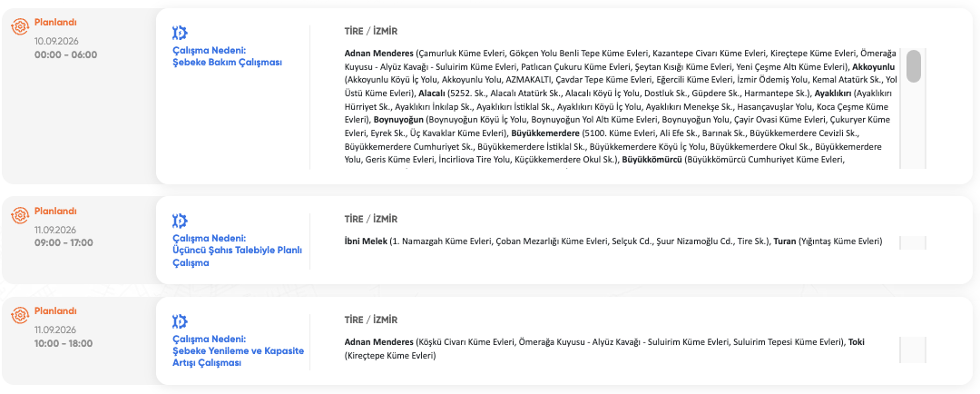Click the orange gear icon of the 10.09.2026 outage
980x394 pixels.
tap(21, 25)
